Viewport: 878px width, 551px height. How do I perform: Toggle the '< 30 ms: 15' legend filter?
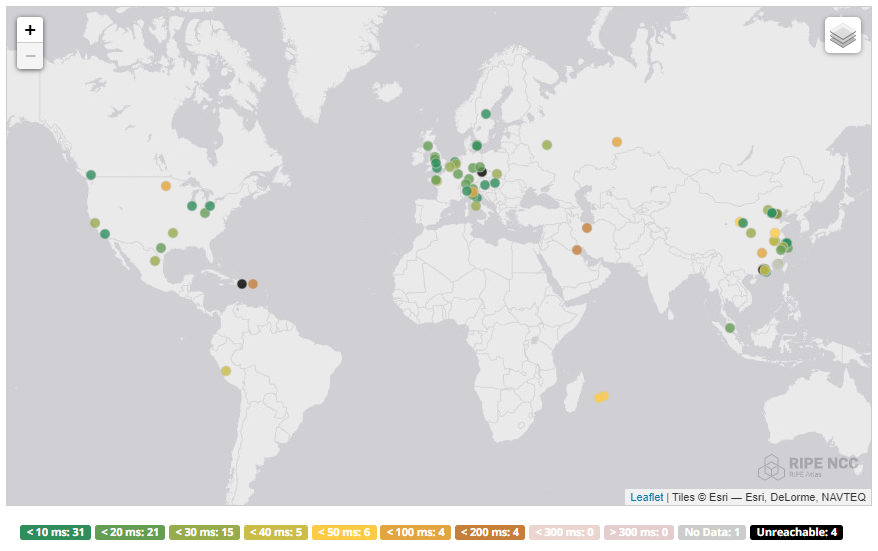(204, 532)
